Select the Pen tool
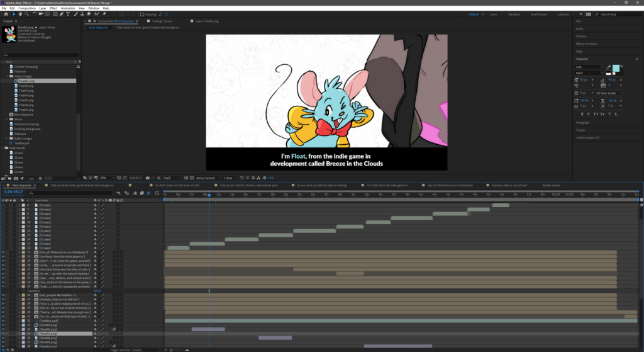This screenshot has width=644, height=352. pyautogui.click(x=62, y=14)
